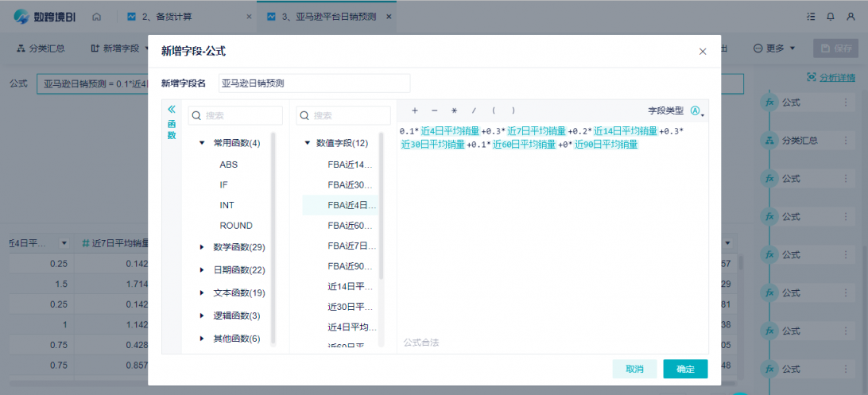Click the field list scrollbar

click(381, 205)
